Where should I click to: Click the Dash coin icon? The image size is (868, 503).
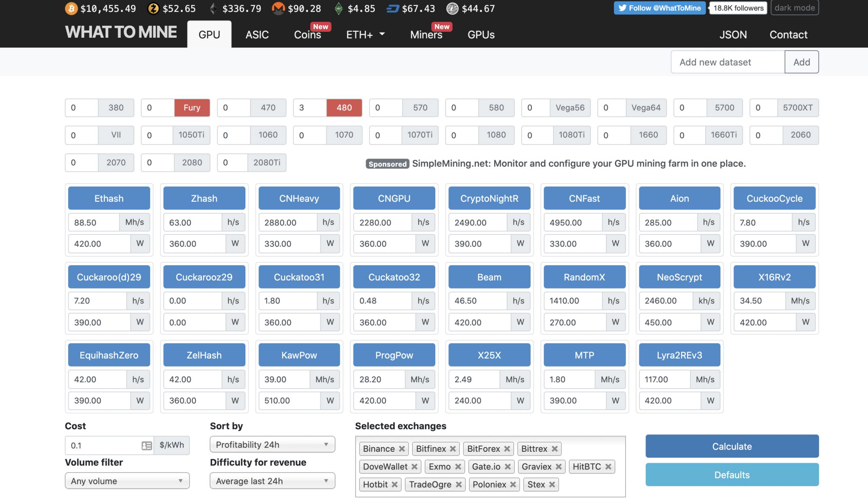392,8
